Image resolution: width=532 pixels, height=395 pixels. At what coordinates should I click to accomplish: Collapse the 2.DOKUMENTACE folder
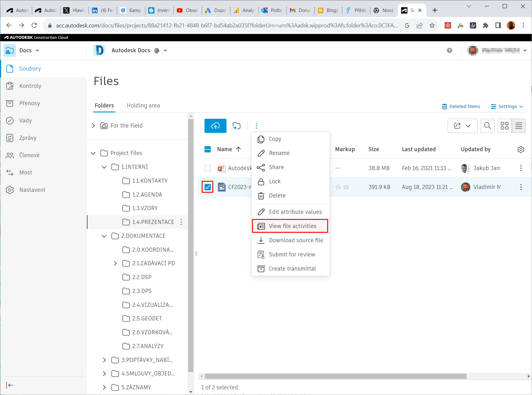(104, 236)
